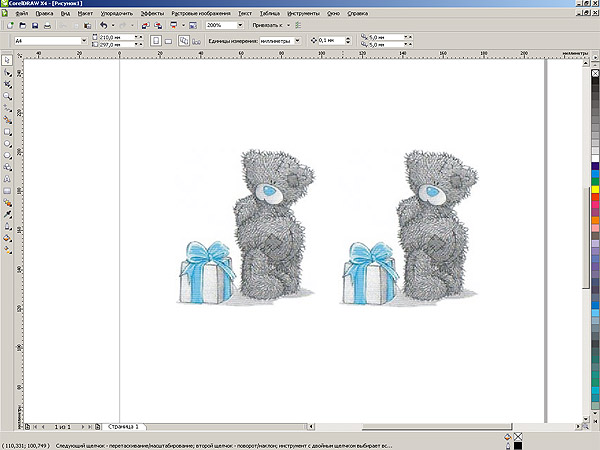
Task: Apply page layout to all pages
Action: (184, 41)
